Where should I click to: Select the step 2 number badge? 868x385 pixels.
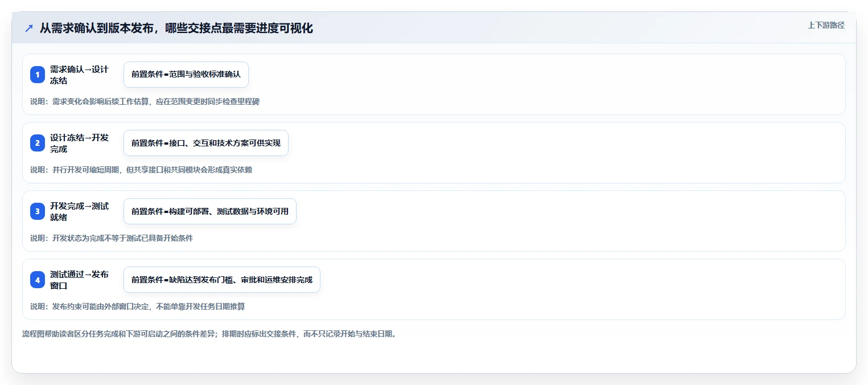[38, 143]
